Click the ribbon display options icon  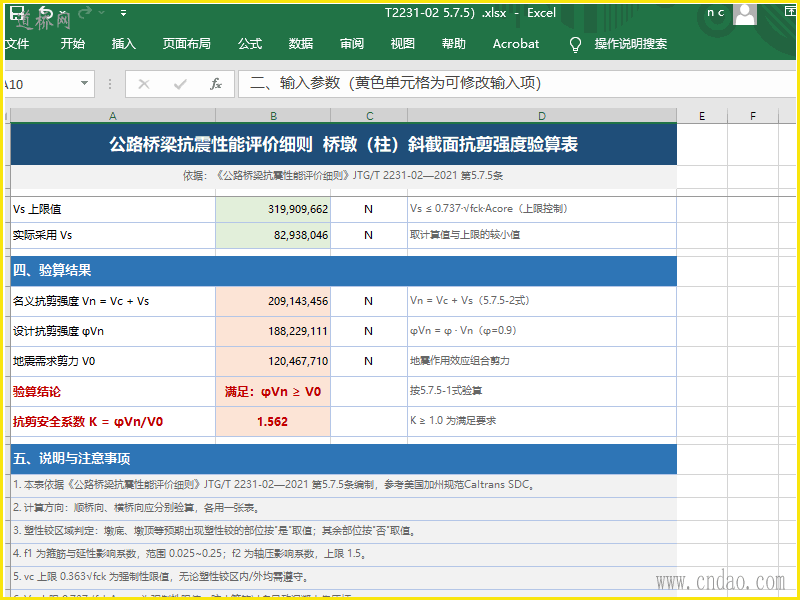point(790,12)
